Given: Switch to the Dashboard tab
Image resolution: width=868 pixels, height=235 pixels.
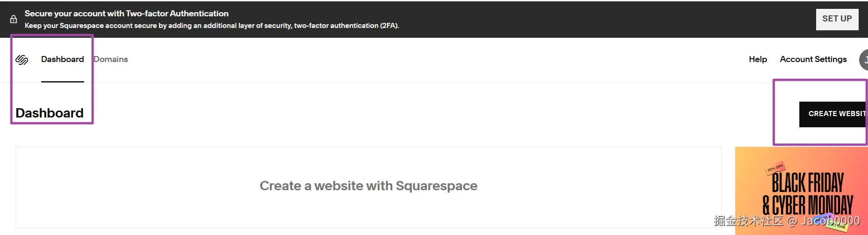Looking at the screenshot, I should coord(63,59).
